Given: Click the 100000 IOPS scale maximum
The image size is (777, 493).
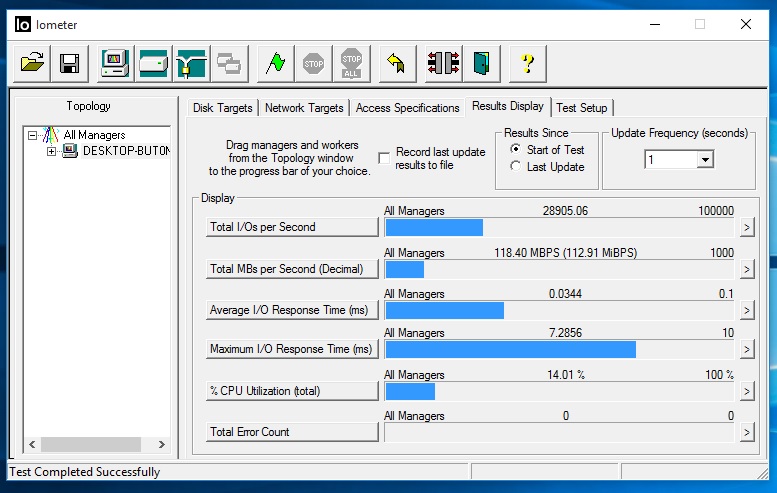Looking at the screenshot, I should (x=716, y=211).
